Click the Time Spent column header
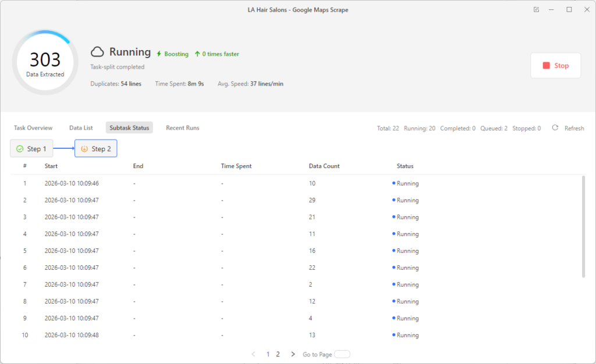 [x=236, y=166]
